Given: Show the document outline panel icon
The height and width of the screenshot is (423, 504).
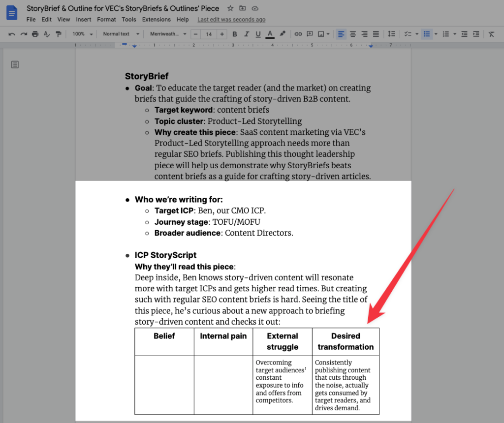Looking at the screenshot, I should click(x=15, y=64).
